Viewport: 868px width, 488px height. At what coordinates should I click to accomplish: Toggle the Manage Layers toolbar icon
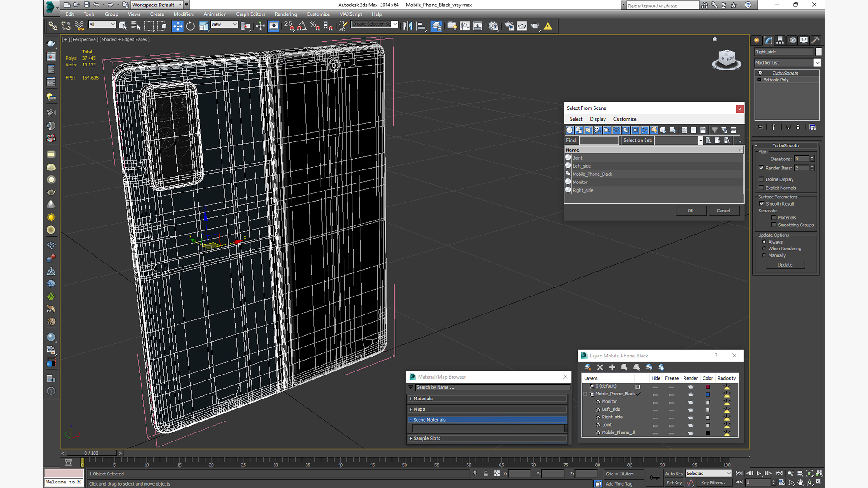point(436,26)
